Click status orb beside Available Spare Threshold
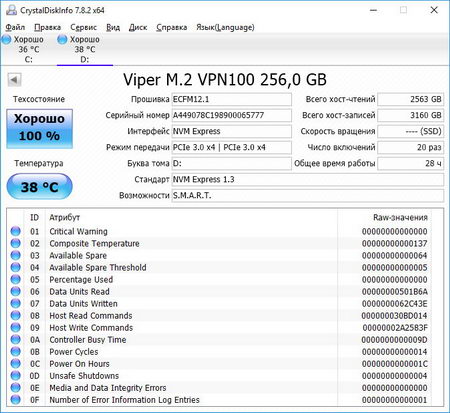 click(x=15, y=267)
